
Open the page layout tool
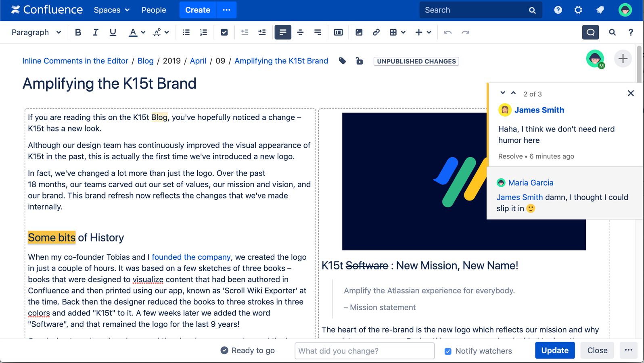[338, 32]
